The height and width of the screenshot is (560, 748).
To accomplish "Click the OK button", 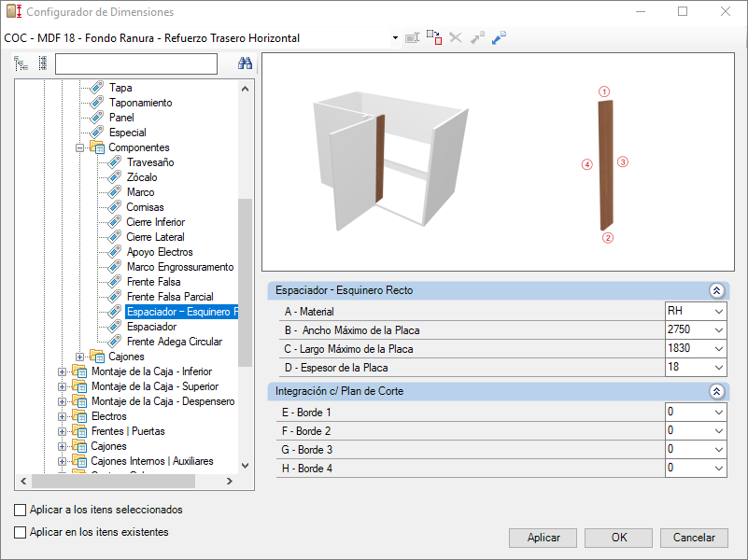I will click(x=619, y=538).
